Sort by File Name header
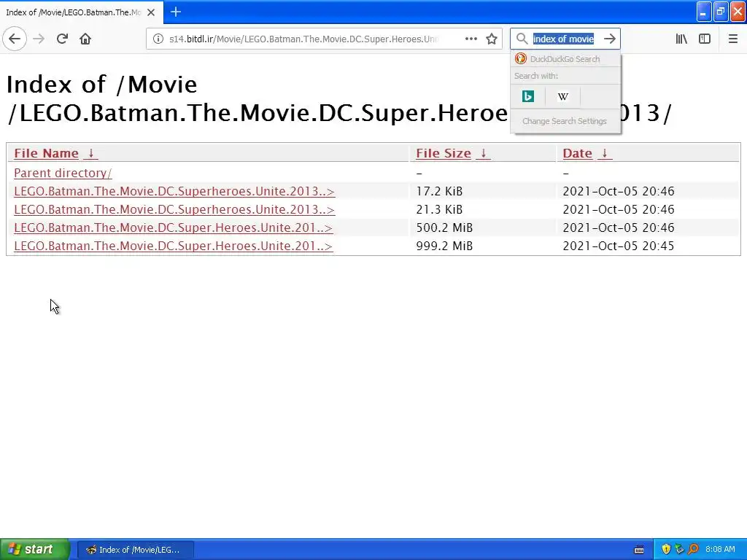747x560 pixels. click(46, 153)
